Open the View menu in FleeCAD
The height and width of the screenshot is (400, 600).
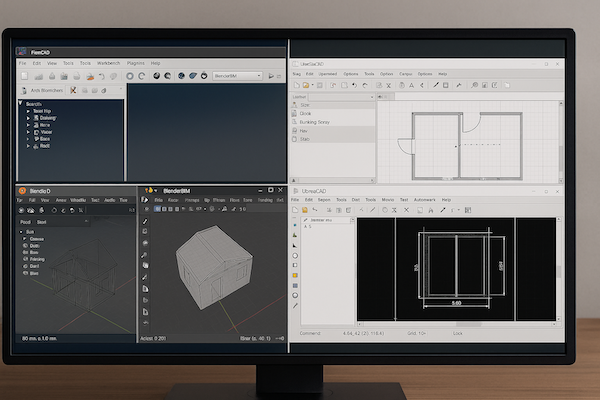52,63
